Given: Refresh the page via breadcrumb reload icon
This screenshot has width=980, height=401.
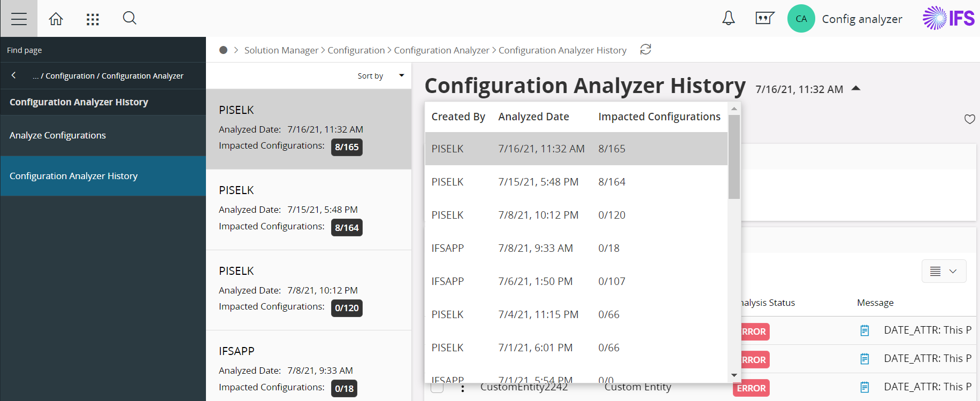Looking at the screenshot, I should 646,50.
